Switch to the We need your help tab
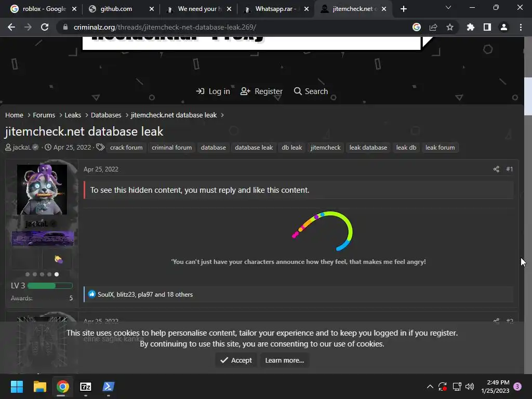This screenshot has width=532, height=399. point(198,9)
